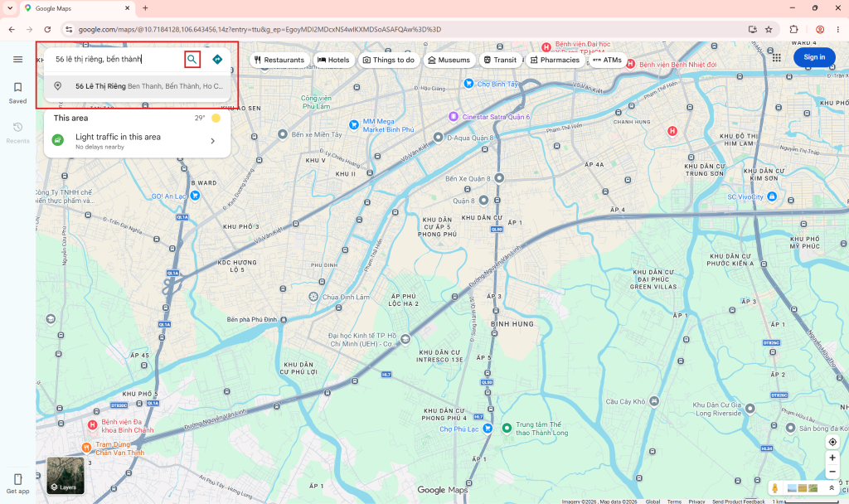Select suggestion 56 Lê Thị Riêng Ben Thanh
This screenshot has height=504, width=849.
coord(138,86)
